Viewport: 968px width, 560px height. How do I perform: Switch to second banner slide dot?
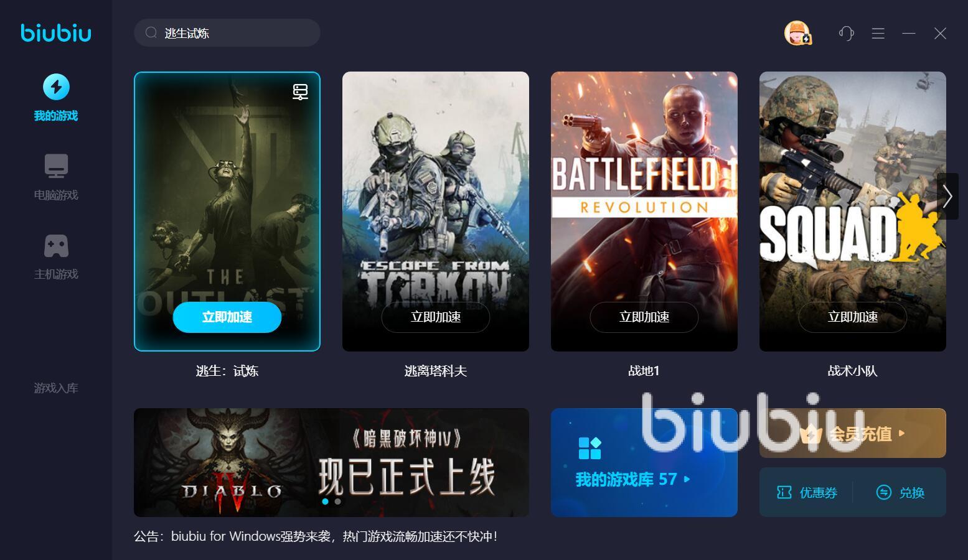pyautogui.click(x=337, y=501)
